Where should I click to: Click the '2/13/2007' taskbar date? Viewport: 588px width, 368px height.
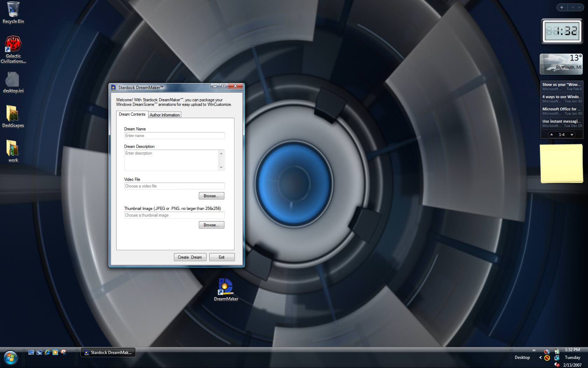pyautogui.click(x=572, y=365)
